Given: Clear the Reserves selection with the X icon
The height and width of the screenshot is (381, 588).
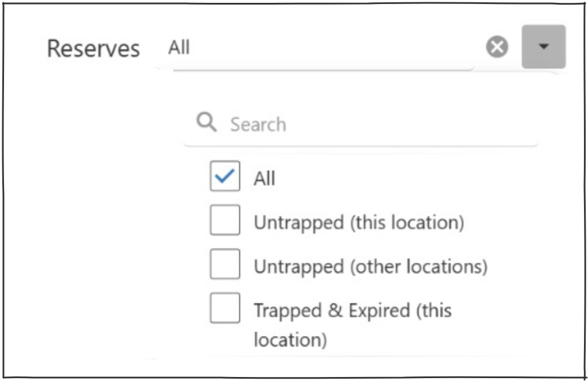Looking at the screenshot, I should pos(497,47).
